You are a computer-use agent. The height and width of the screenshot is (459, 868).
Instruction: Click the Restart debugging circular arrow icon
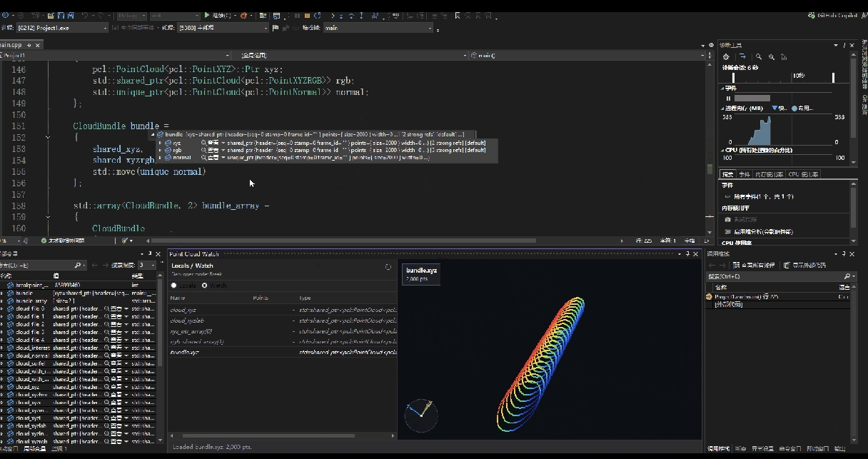(317, 15)
